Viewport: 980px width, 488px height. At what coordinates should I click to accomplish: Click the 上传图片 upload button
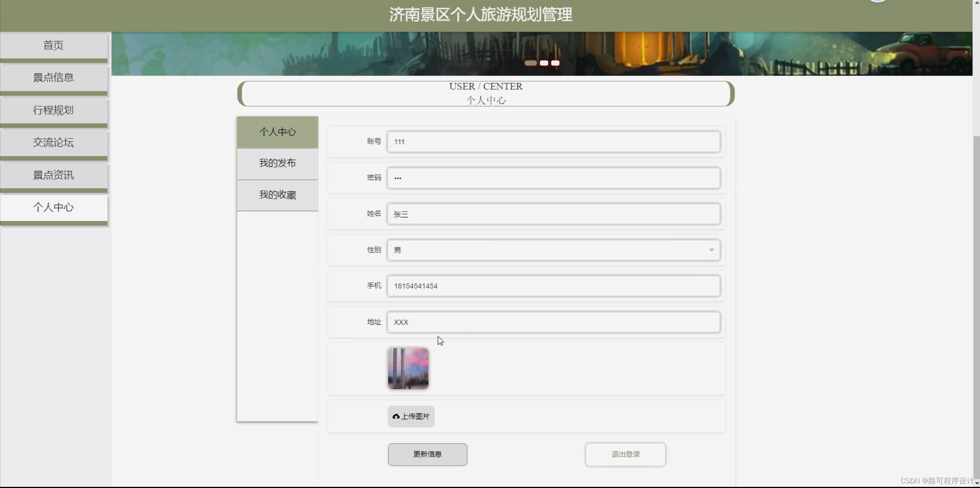click(x=411, y=416)
